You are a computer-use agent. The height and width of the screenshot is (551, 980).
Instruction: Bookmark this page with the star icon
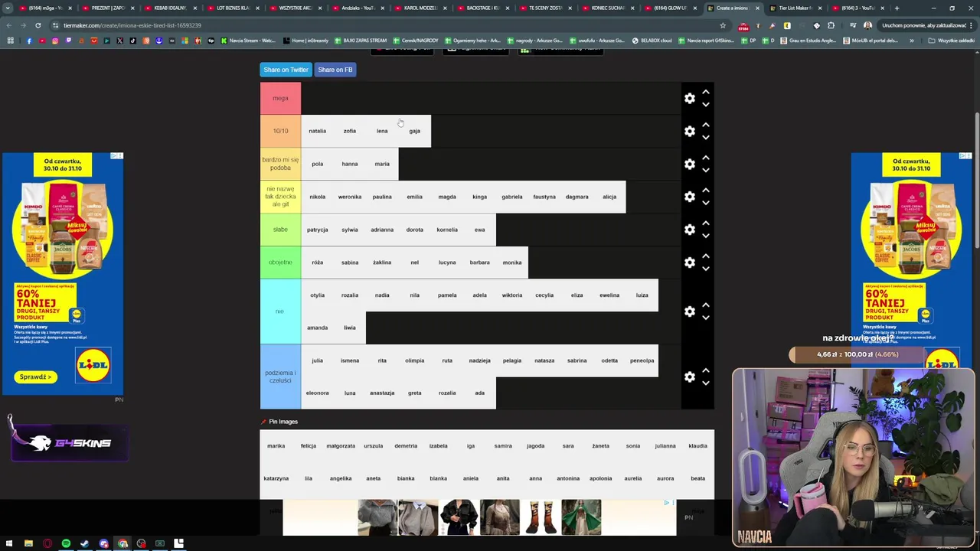(x=723, y=25)
